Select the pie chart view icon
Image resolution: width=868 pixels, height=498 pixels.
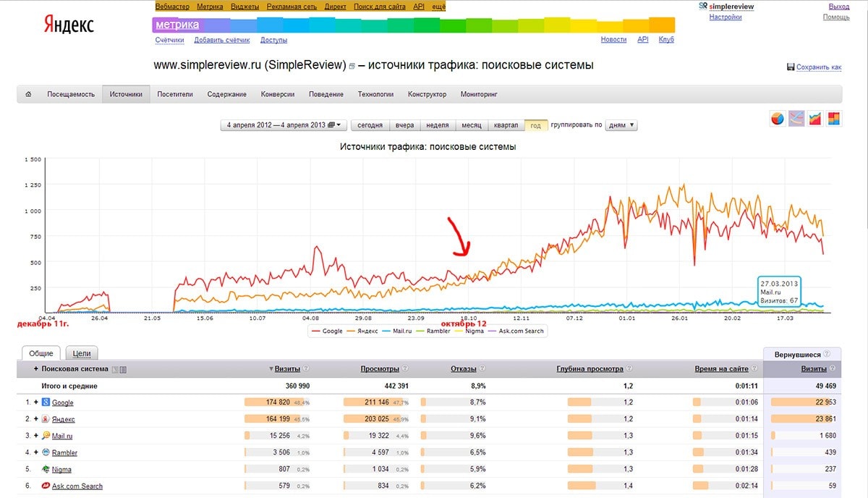click(778, 118)
